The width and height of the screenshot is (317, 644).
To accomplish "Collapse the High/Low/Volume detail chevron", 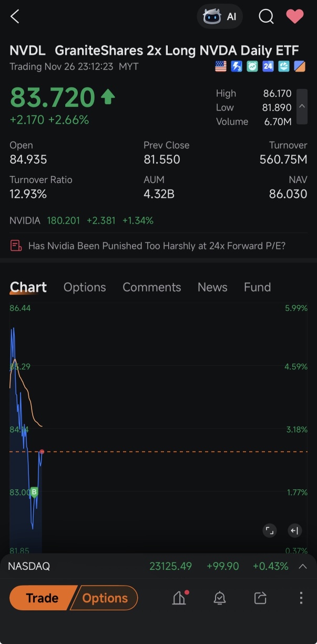I will click(302, 106).
